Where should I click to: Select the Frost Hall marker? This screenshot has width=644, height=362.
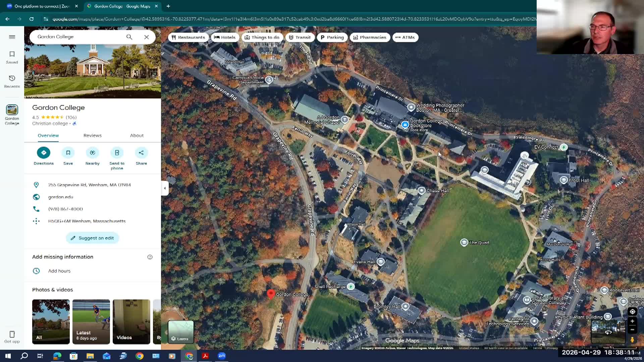click(564, 180)
